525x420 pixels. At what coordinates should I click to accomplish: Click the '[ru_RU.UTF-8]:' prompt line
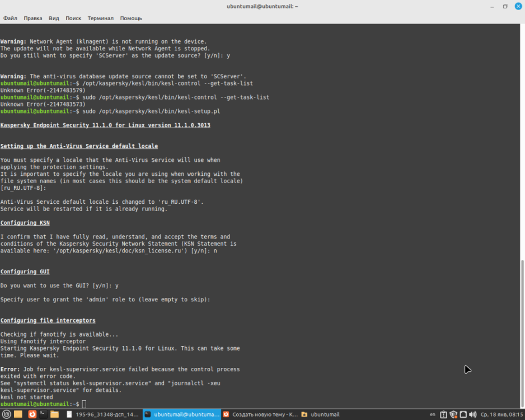coord(24,188)
